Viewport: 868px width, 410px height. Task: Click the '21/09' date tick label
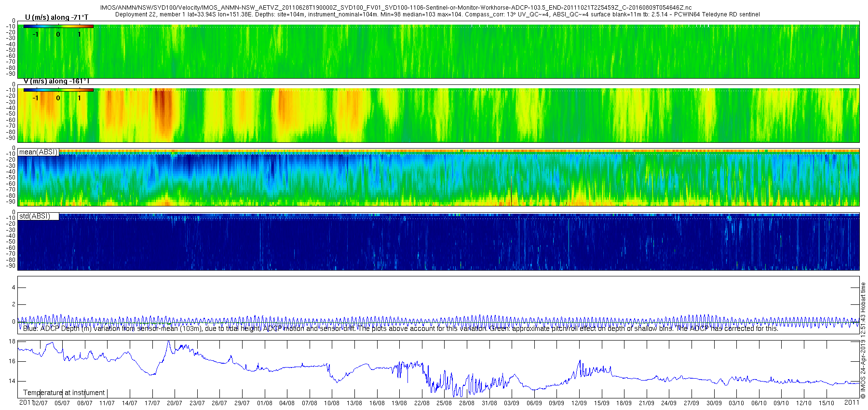647,403
